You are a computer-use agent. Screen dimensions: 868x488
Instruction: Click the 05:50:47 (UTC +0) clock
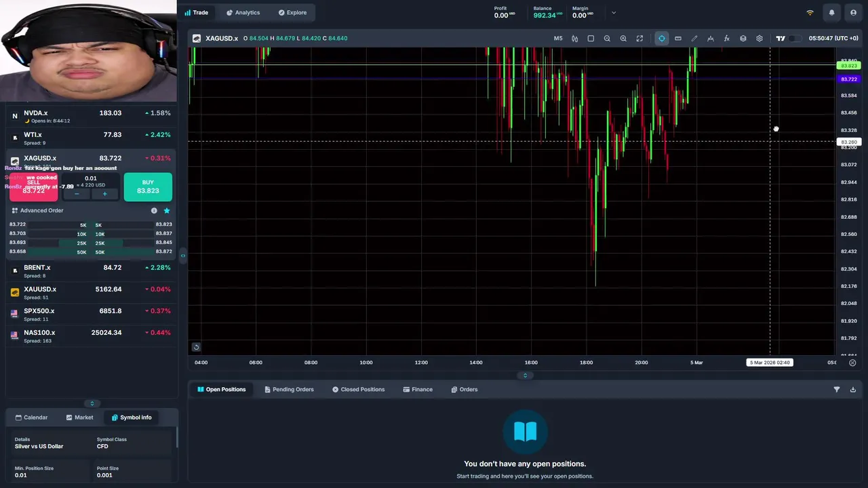(x=833, y=39)
